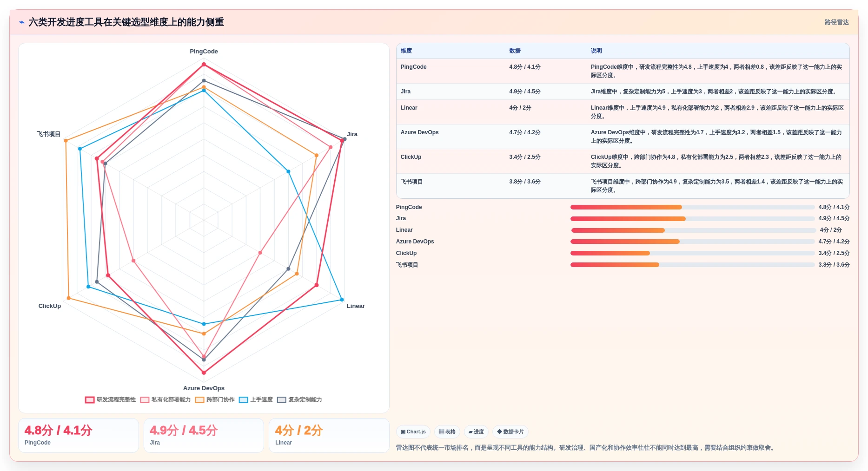Click the 4分 / 2分 table cell
The image size is (868, 471).
520,108
